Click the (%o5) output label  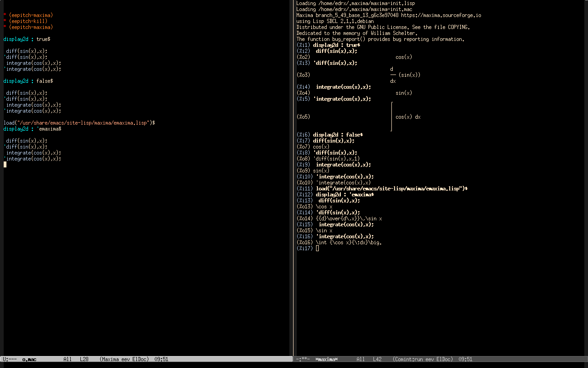[303, 117]
